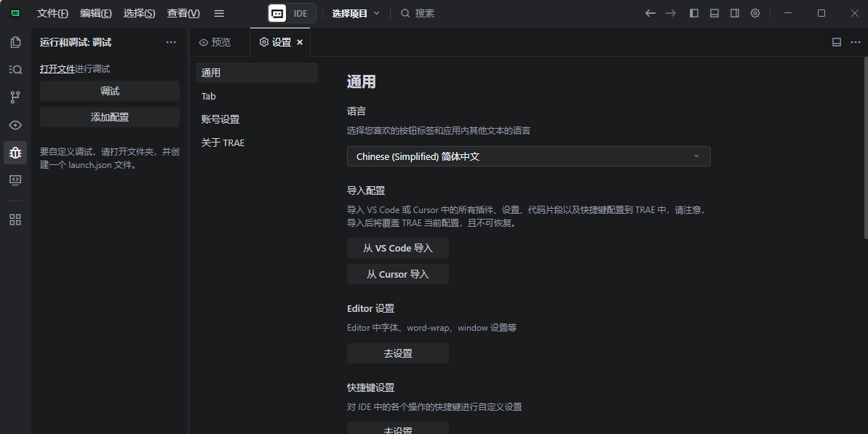The height and width of the screenshot is (434, 868).
Task: Click the 调试 button in debug panel
Action: pos(109,90)
